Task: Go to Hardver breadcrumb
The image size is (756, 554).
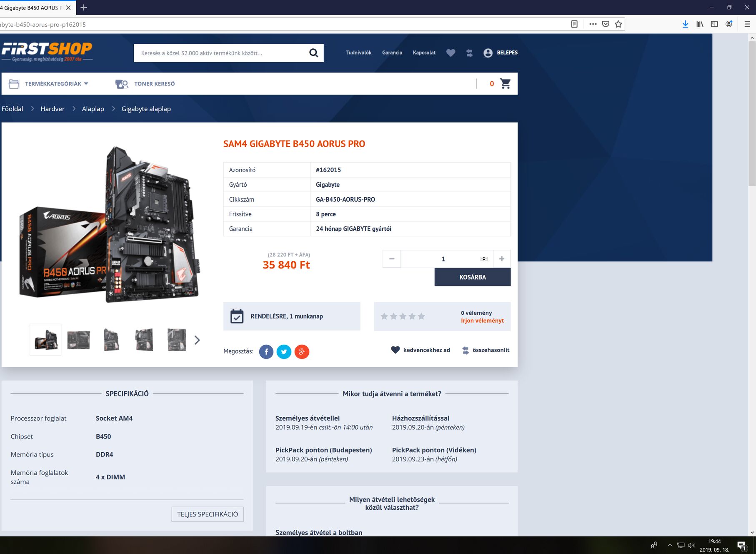Action: [53, 109]
